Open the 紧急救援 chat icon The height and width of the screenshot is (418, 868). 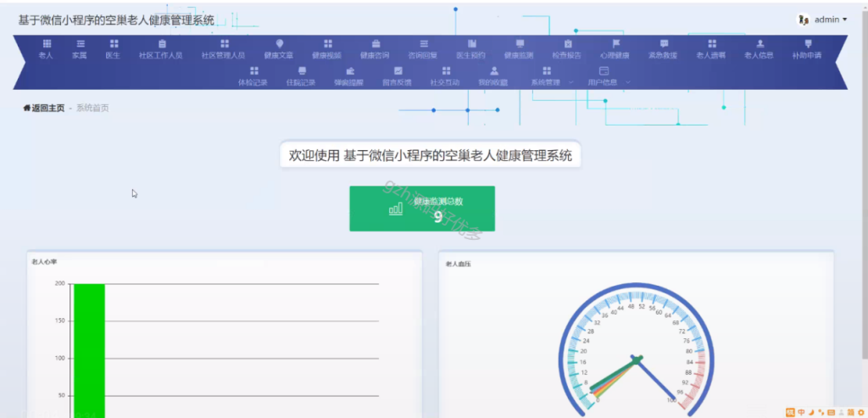coord(664,44)
